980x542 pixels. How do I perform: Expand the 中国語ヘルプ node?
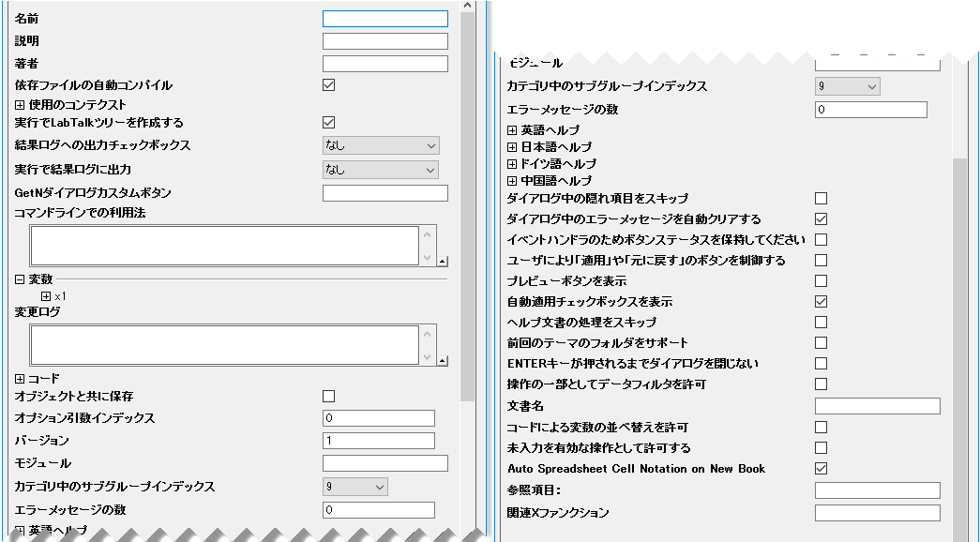click(x=512, y=181)
